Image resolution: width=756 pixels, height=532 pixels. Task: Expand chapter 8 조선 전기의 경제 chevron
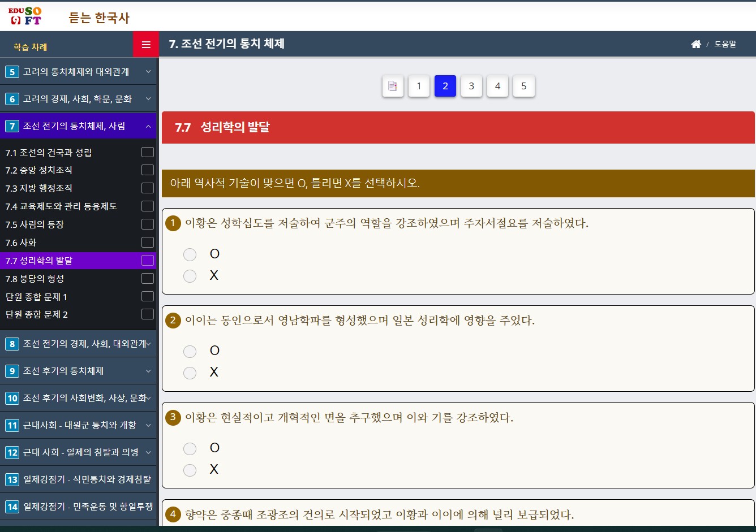click(x=148, y=344)
